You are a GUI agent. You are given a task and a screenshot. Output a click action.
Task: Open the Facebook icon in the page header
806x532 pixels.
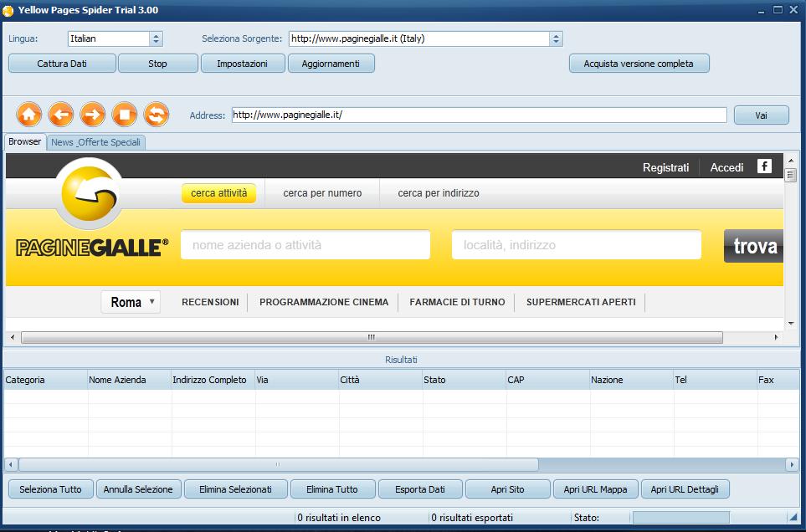point(764,166)
